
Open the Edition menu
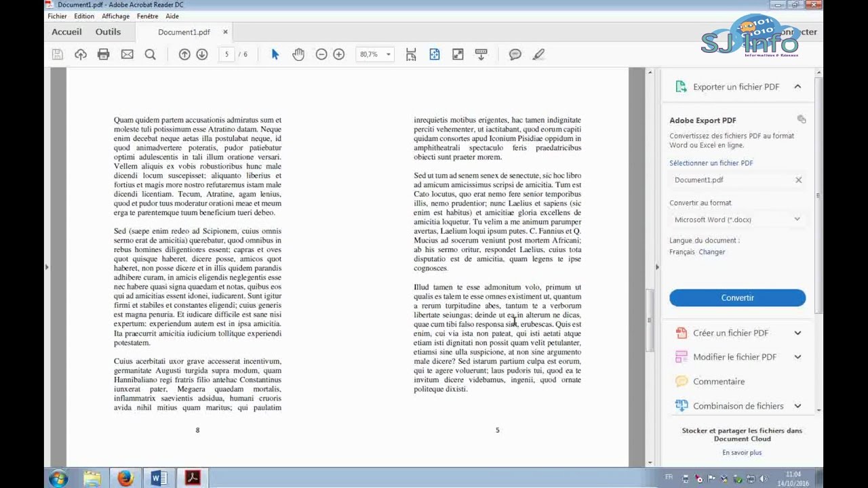tap(84, 16)
